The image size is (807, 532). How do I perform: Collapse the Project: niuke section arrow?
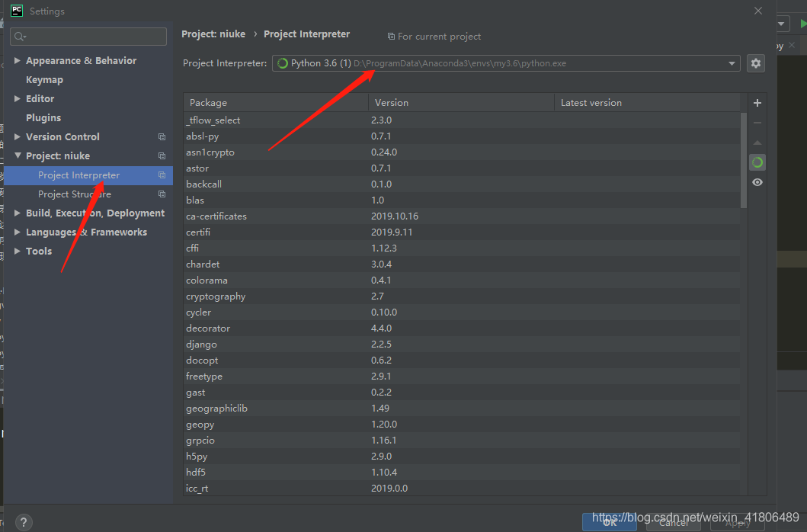[18, 155]
